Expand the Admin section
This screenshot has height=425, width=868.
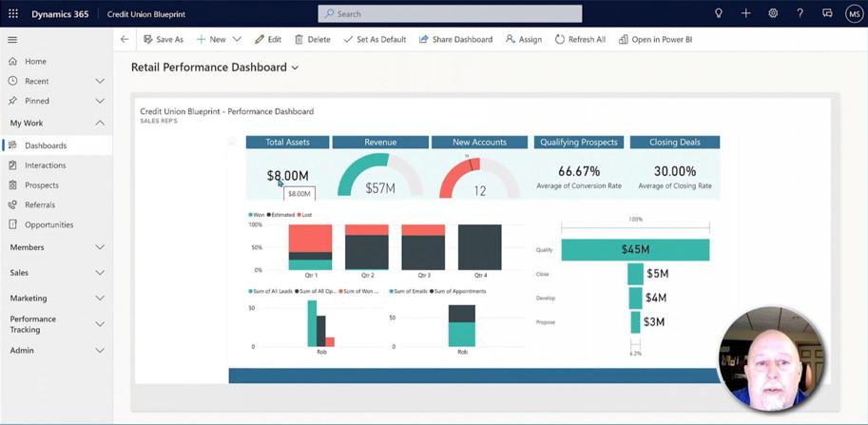pyautogui.click(x=100, y=350)
